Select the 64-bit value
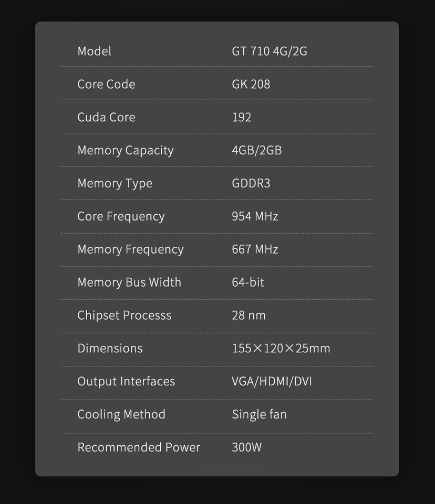The width and height of the screenshot is (435, 504). 247,283
